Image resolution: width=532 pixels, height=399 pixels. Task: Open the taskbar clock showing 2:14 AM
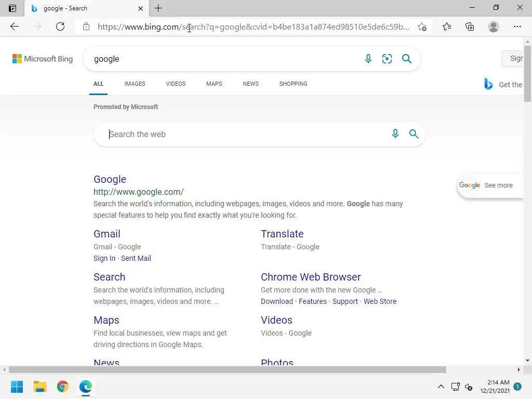(x=495, y=387)
